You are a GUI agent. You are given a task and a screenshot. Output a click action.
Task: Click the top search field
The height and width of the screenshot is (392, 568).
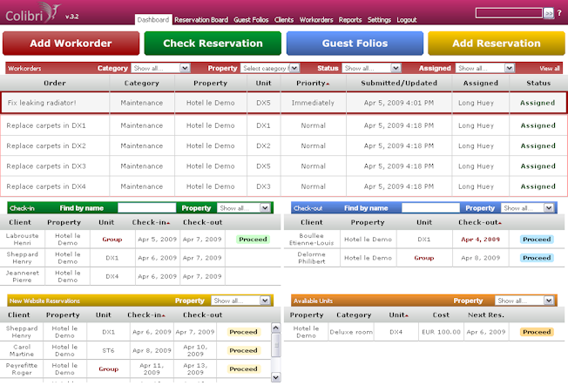(x=509, y=13)
